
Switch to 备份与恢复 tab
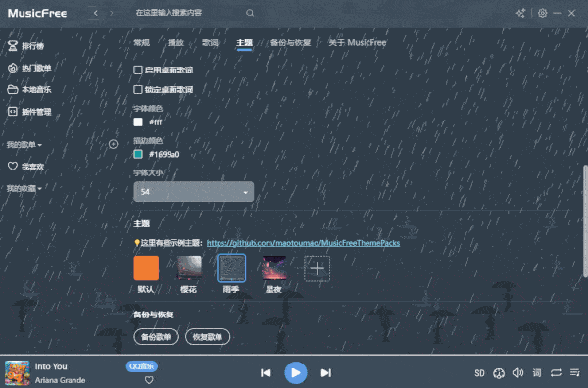[291, 43]
